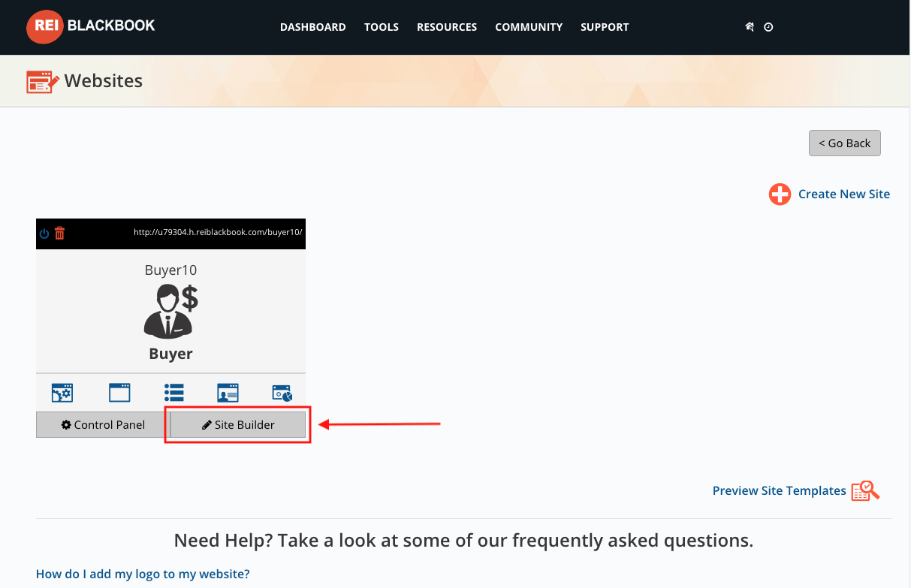Open 'How do I add my logo' FAQ

[x=143, y=574]
